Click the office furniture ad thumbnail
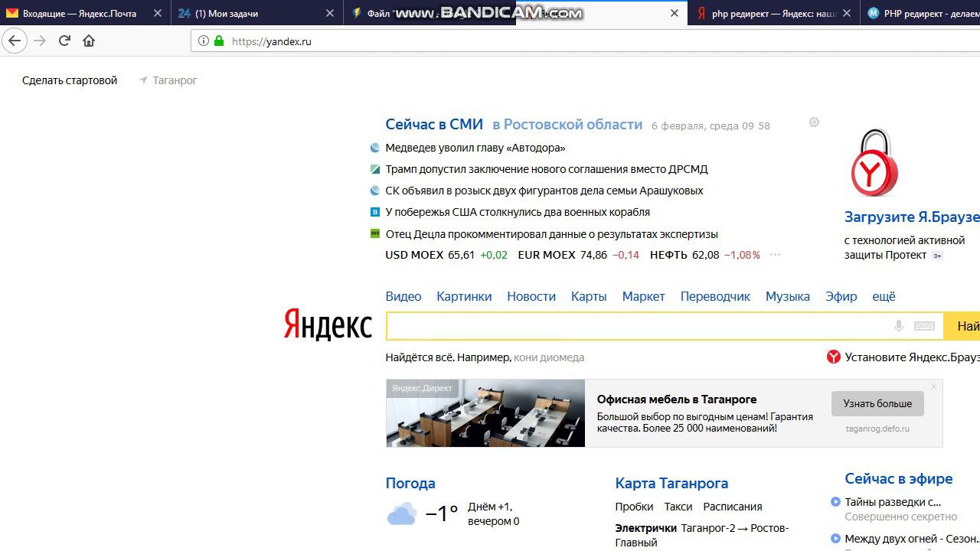The width and height of the screenshot is (980, 551). [x=485, y=413]
